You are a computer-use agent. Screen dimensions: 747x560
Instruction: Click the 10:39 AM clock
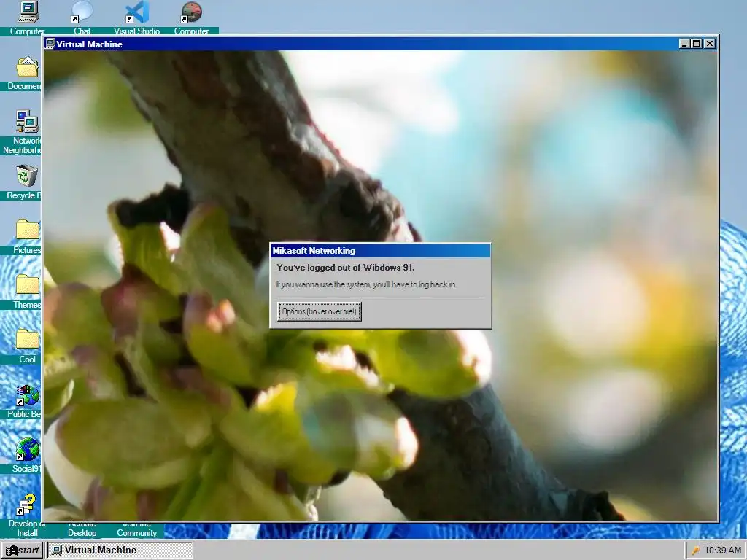(x=723, y=551)
